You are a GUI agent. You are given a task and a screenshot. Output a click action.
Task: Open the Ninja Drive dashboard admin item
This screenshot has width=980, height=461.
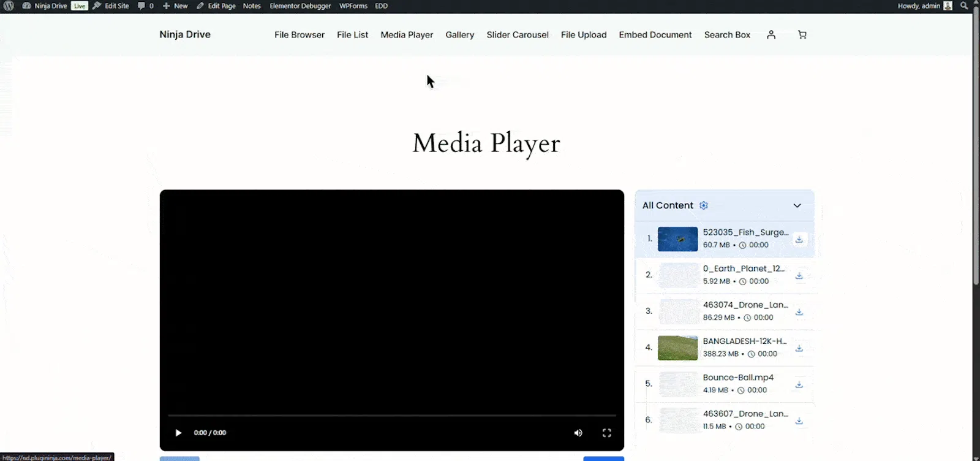click(45, 6)
